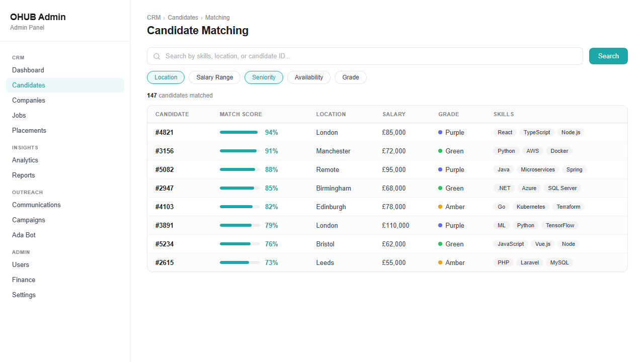Viewport: 644px width, 362px height.
Task: Select Candidates in the sidebar
Action: pos(65,85)
